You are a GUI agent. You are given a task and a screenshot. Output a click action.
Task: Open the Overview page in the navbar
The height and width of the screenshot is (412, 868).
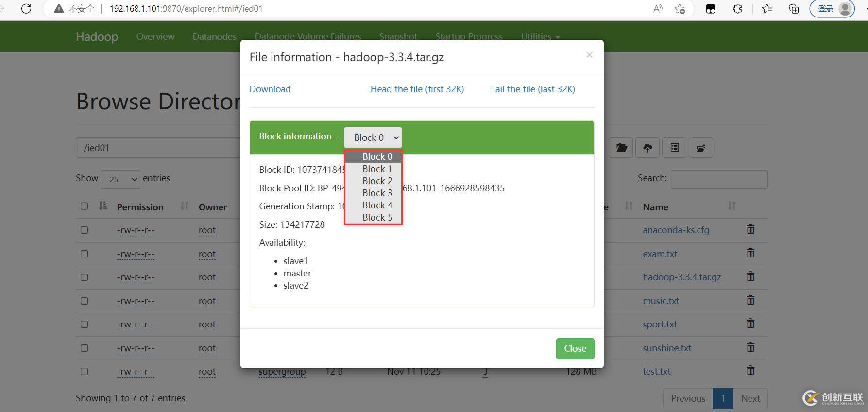[x=155, y=36]
